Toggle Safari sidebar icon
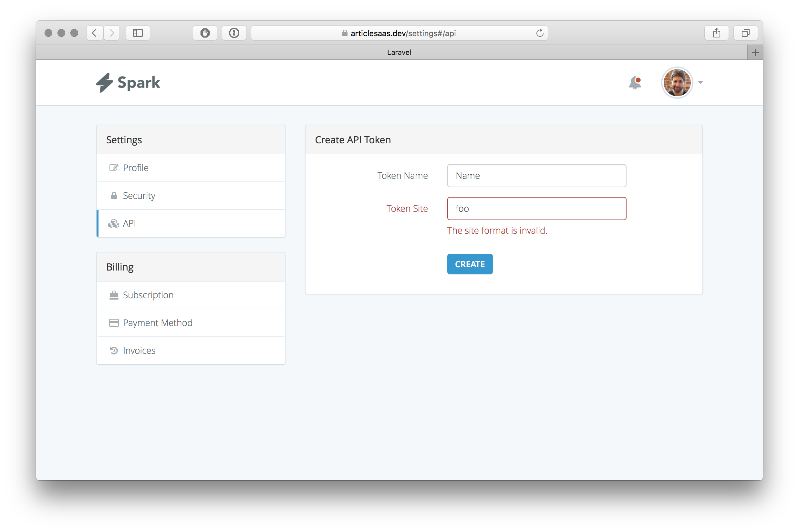 (x=138, y=33)
